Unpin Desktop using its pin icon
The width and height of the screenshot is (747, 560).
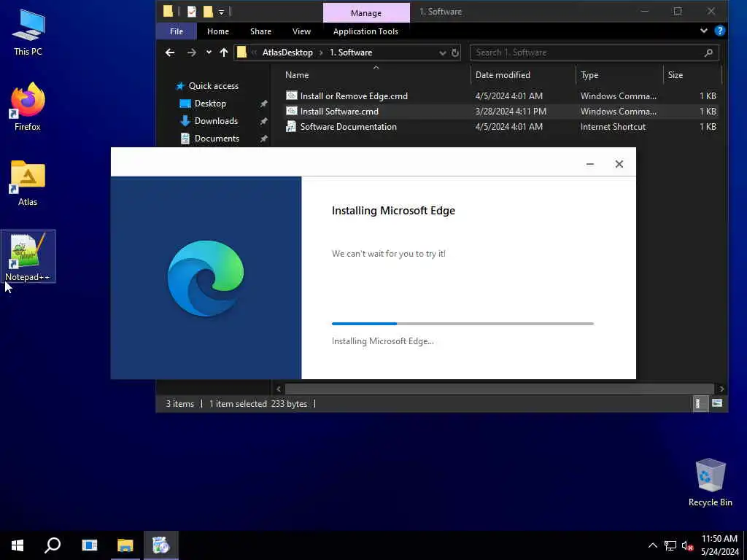[263, 104]
